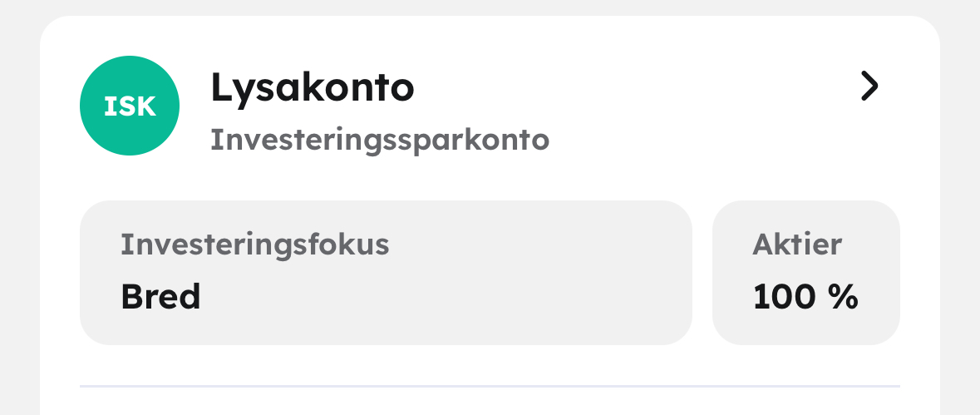Tap the white "ISK" letters in the circle

[x=129, y=106]
